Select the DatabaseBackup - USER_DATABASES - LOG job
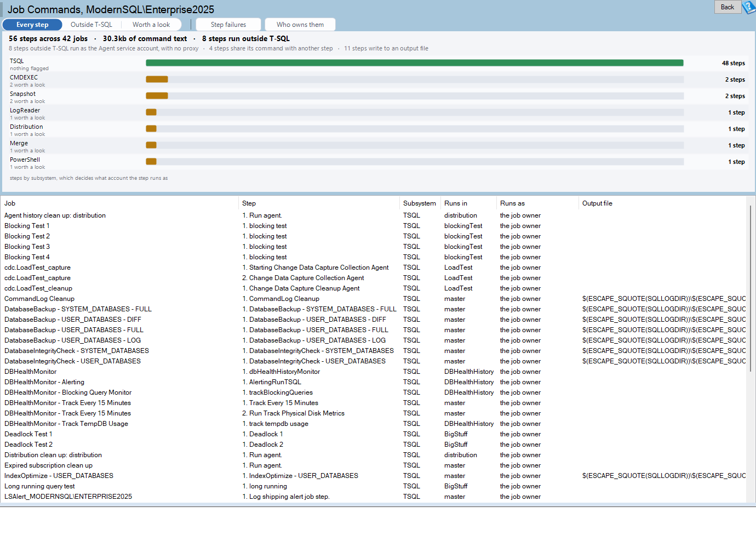The image size is (756, 535). click(72, 340)
